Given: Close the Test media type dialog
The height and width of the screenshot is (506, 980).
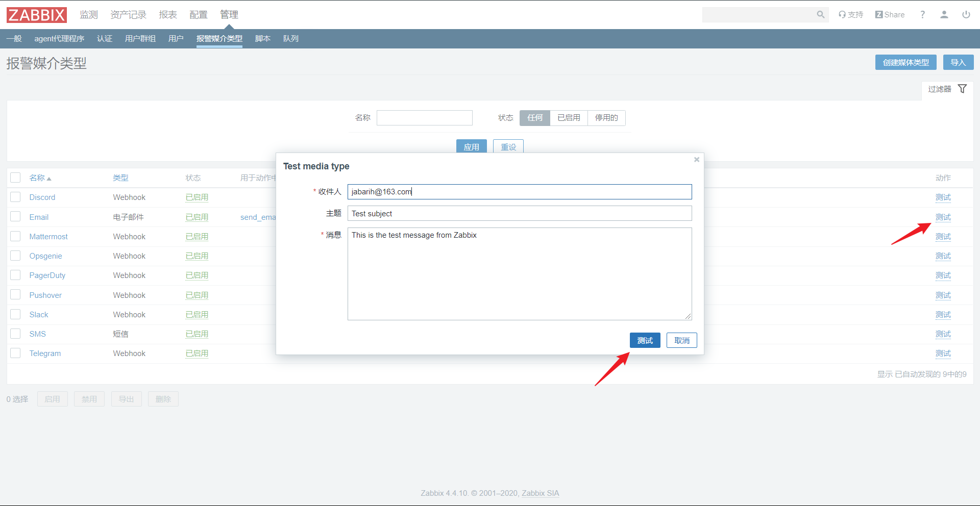Looking at the screenshot, I should 697,160.
